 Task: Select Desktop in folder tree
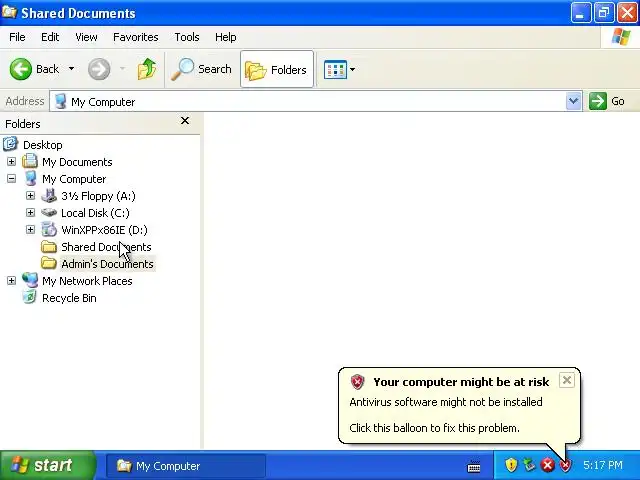tap(42, 145)
